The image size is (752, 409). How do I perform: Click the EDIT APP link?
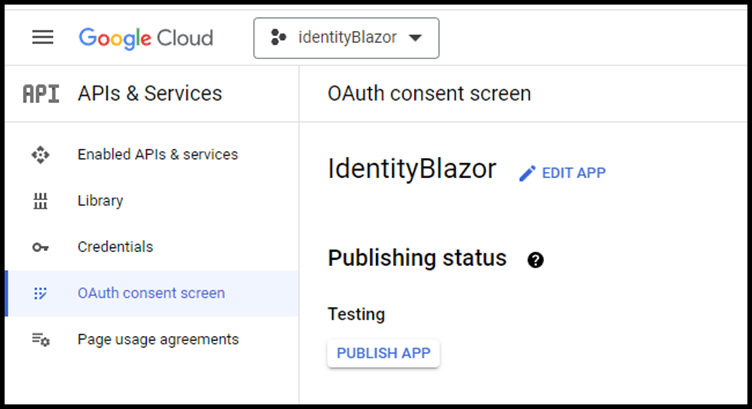(574, 173)
